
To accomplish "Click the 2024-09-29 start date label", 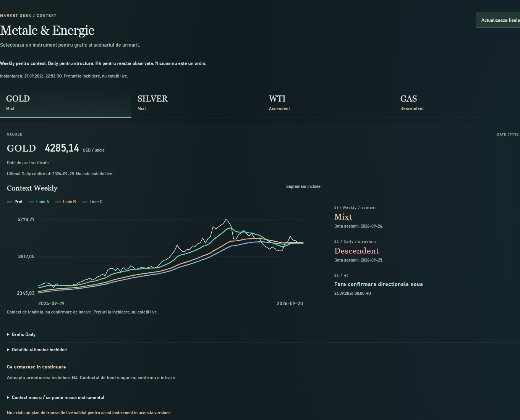I will [51, 304].
